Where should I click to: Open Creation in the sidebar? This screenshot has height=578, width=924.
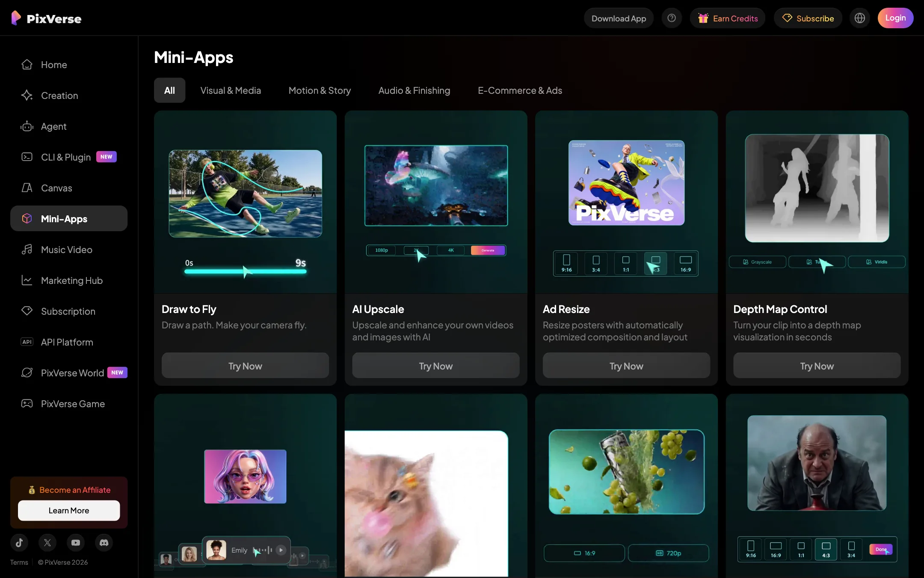pyautogui.click(x=68, y=95)
